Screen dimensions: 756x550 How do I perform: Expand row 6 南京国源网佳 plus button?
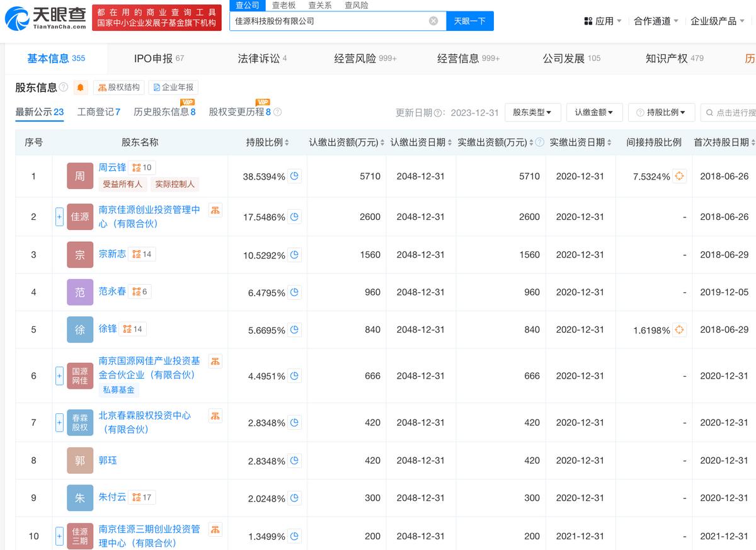tap(59, 376)
